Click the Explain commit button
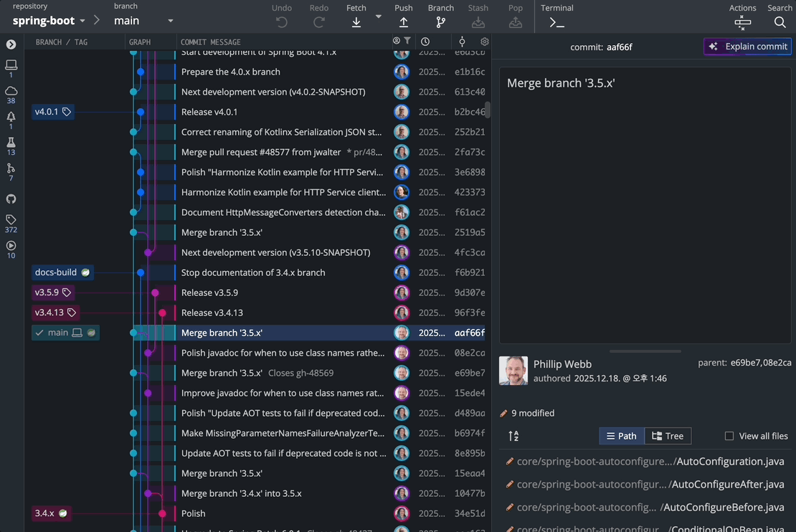The width and height of the screenshot is (796, 532). (x=747, y=47)
